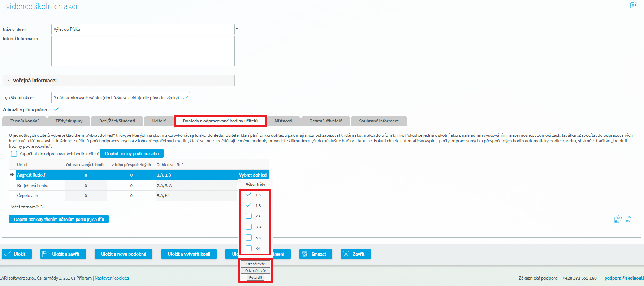The width and height of the screenshot is (644, 286).
Task: Click the Uložit button with checkmark
Action: [17, 254]
